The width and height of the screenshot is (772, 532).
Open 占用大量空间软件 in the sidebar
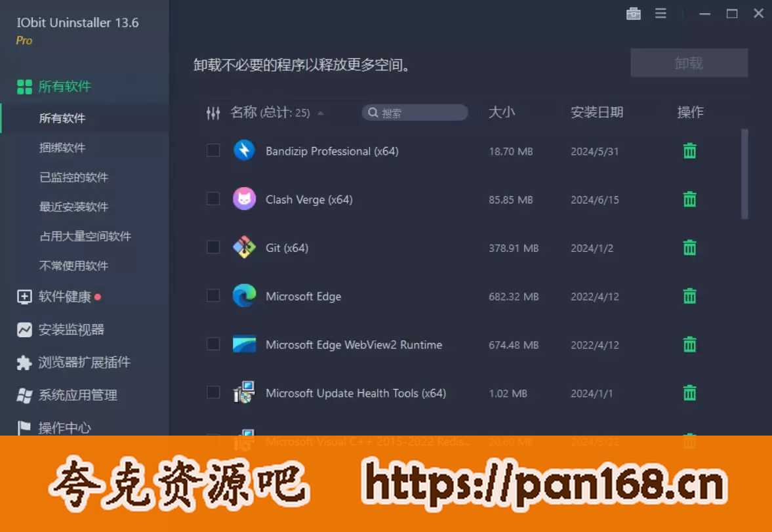click(85, 236)
